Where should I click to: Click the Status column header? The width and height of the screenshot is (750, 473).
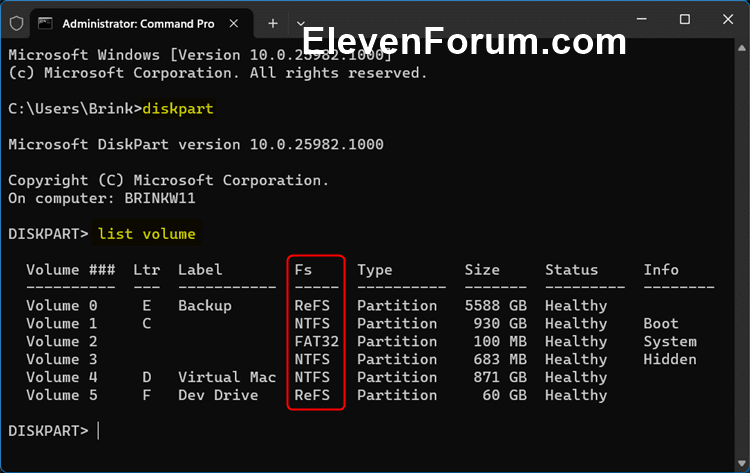[572, 270]
